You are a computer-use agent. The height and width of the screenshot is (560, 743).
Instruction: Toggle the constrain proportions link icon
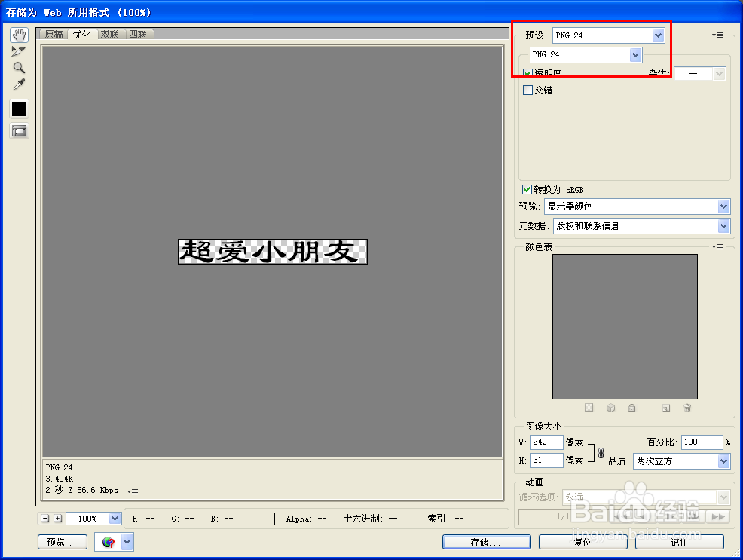[x=601, y=453]
